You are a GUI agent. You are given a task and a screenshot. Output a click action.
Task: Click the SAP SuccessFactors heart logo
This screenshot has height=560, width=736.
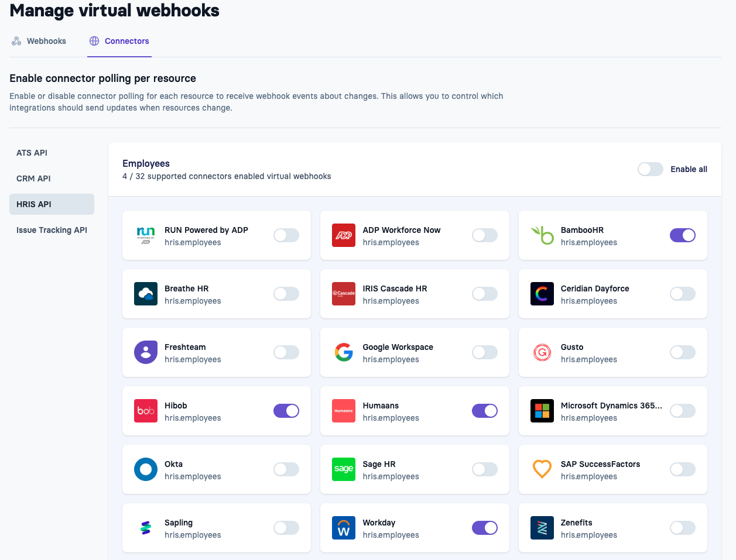(542, 469)
